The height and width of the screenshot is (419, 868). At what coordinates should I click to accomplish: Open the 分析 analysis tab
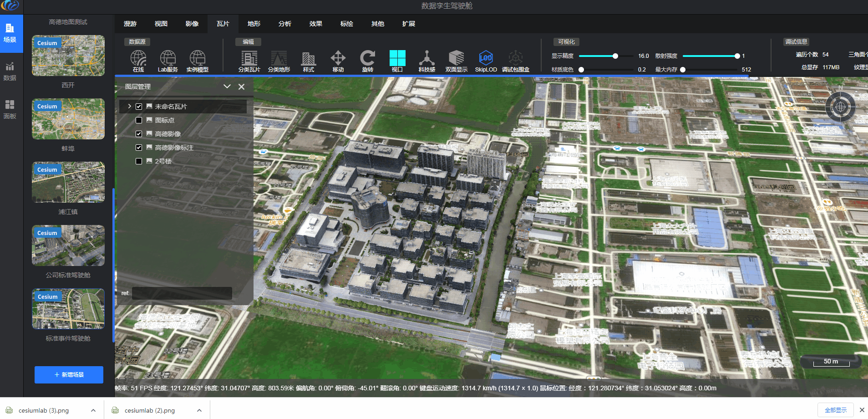click(285, 24)
